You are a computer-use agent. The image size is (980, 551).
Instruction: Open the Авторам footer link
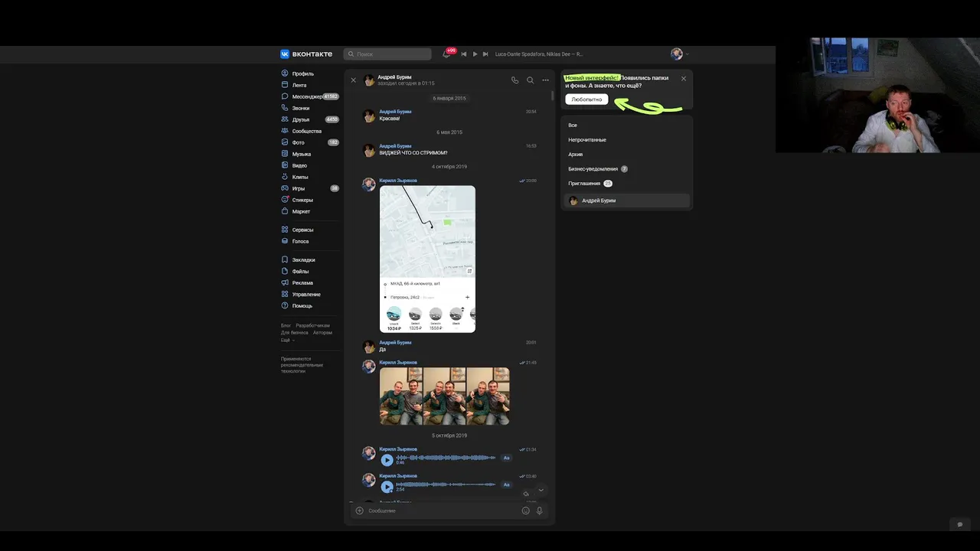[322, 333]
